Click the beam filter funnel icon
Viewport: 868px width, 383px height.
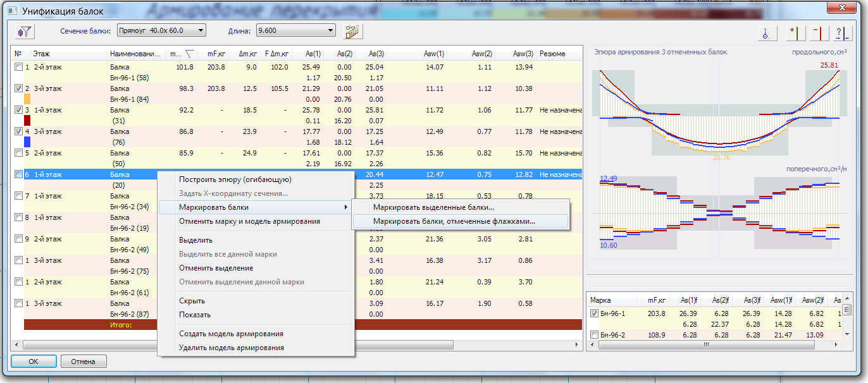click(x=26, y=31)
